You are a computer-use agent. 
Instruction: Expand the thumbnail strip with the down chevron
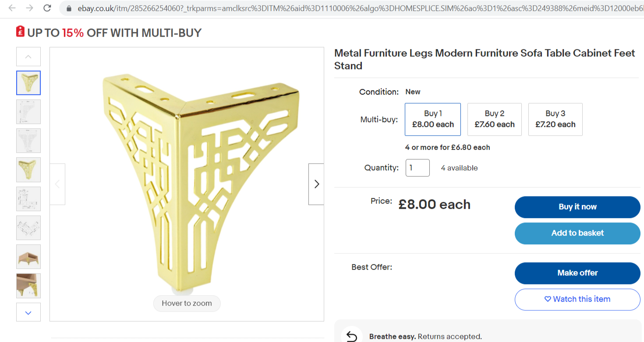[28, 312]
